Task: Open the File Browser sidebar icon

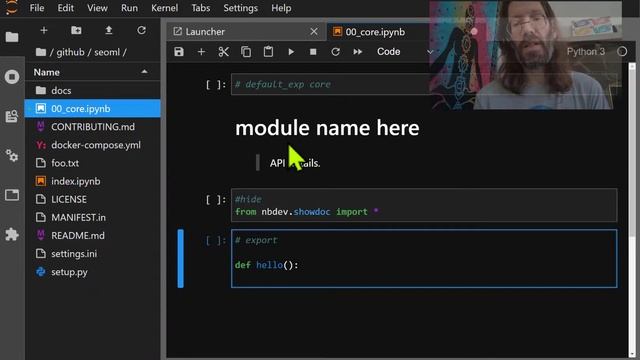Action: (12, 37)
